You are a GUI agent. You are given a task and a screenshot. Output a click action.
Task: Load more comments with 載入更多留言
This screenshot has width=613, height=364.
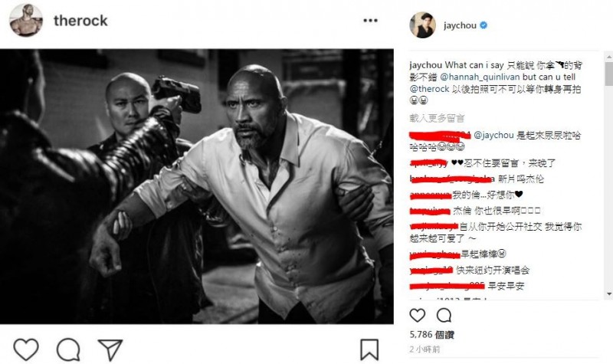[437, 118]
